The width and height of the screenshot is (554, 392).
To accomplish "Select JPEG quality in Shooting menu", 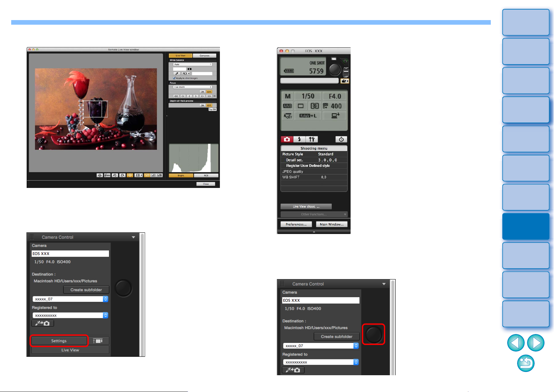I will coord(314,171).
